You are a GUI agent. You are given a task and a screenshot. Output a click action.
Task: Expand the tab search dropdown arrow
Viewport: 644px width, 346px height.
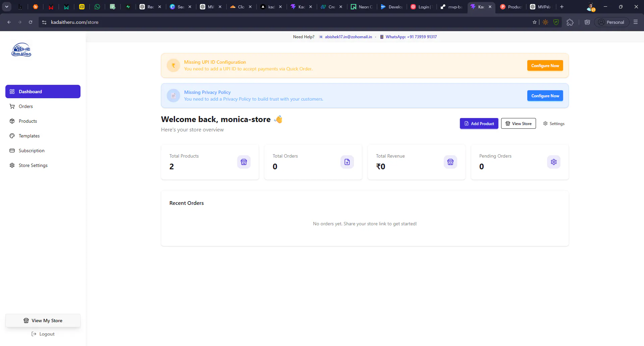(7, 7)
